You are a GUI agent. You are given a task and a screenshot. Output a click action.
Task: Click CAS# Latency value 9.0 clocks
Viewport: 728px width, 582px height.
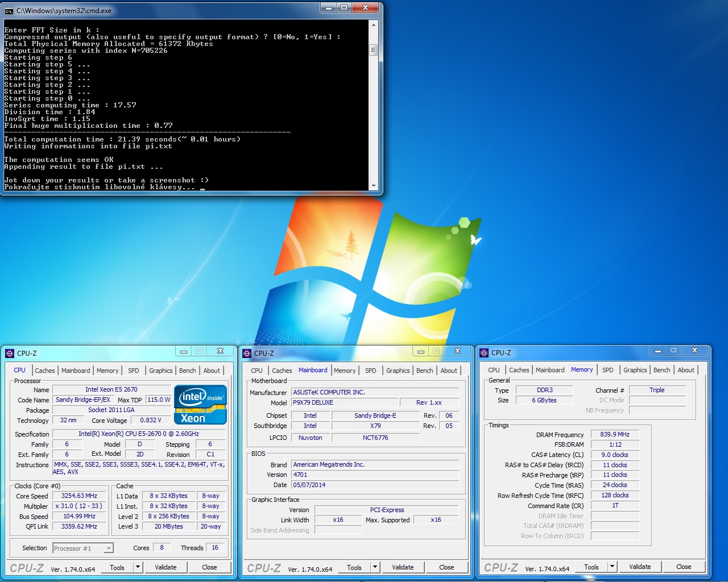(x=615, y=455)
